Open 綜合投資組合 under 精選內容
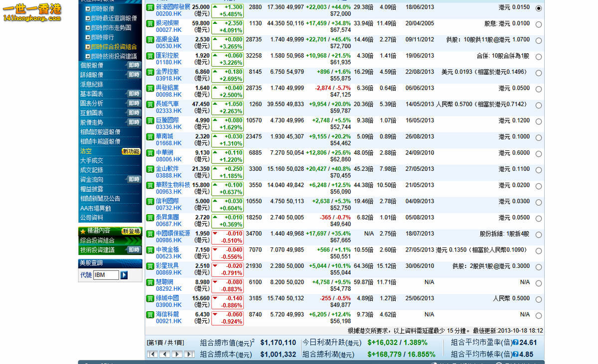This screenshot has height=364, width=598. pos(97,241)
